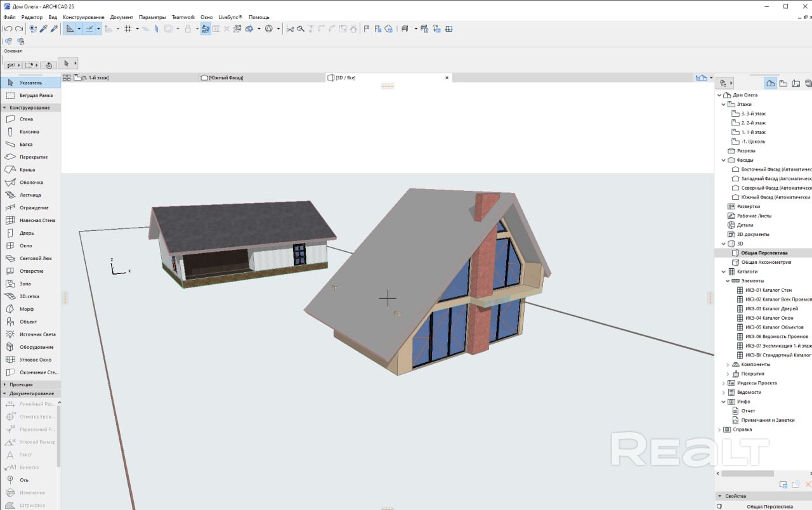Screen dimensions: 812x510
Task: Select the Зона (Zone) tool
Action: pyautogui.click(x=30, y=284)
